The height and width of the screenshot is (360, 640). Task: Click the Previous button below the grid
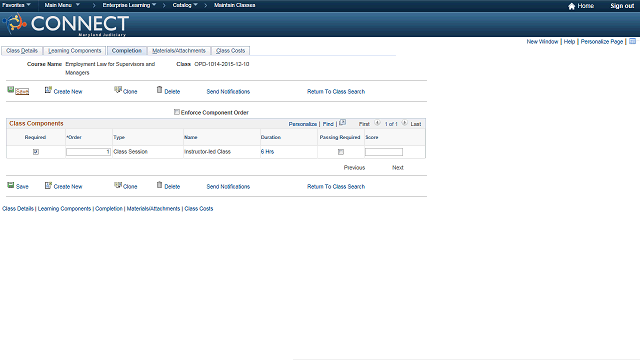(354, 167)
